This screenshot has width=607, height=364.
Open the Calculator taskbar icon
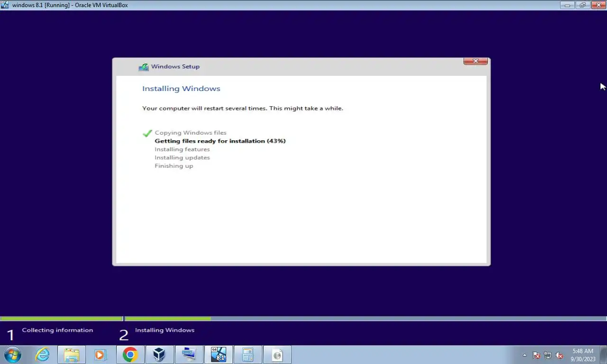pyautogui.click(x=248, y=355)
